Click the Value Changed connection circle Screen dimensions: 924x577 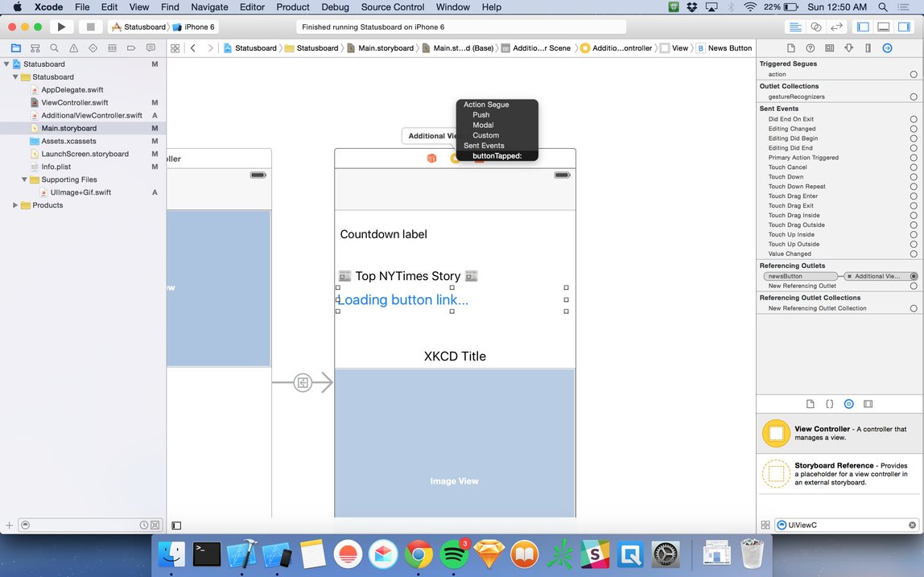(914, 254)
